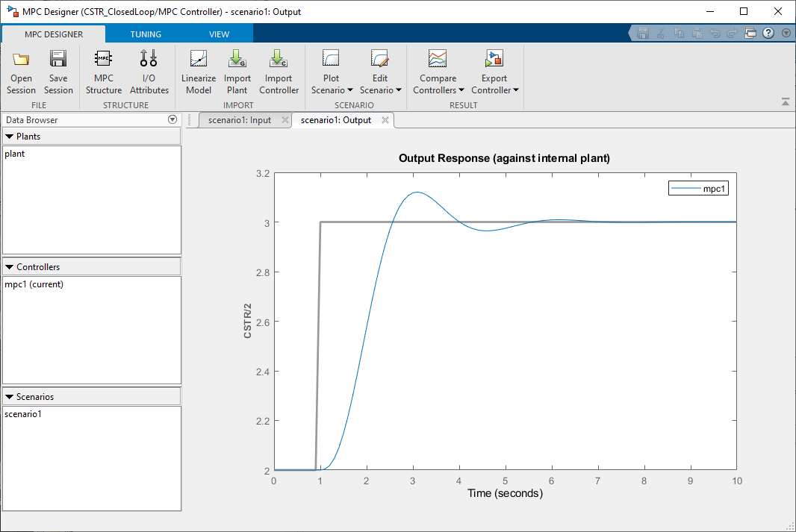Click the mpc1 legend entry in plot
796x532 pixels.
(x=698, y=189)
